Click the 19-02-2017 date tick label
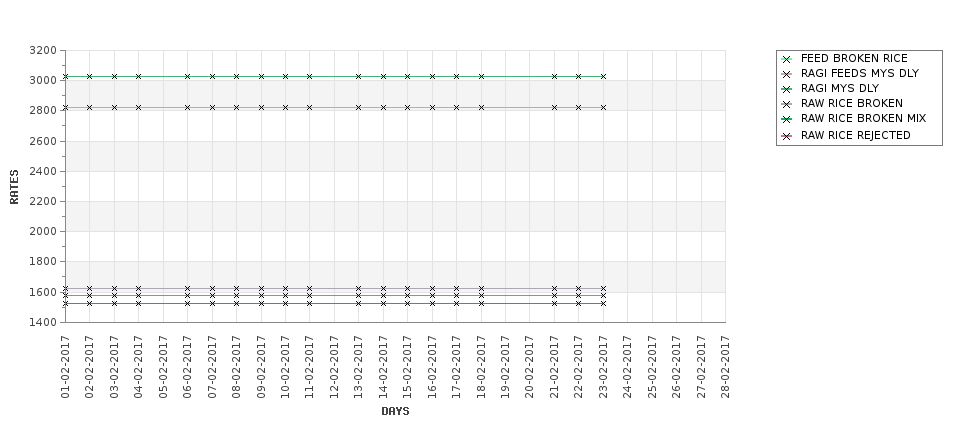Screen dimensions: 975x429 [x=506, y=365]
